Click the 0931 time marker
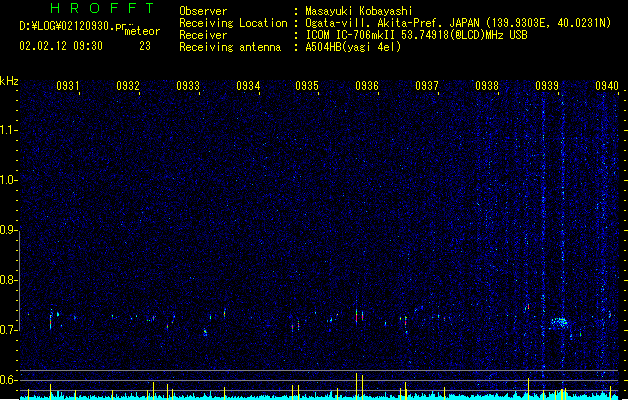 click(x=67, y=86)
